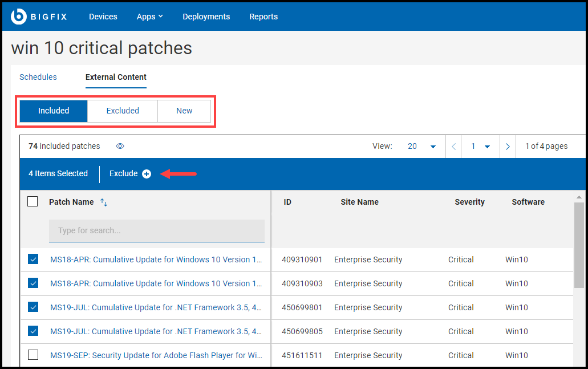Screen dimensions: 588x369
Task: Click the sort arrows beside Patch Name
Action: pyautogui.click(x=104, y=202)
